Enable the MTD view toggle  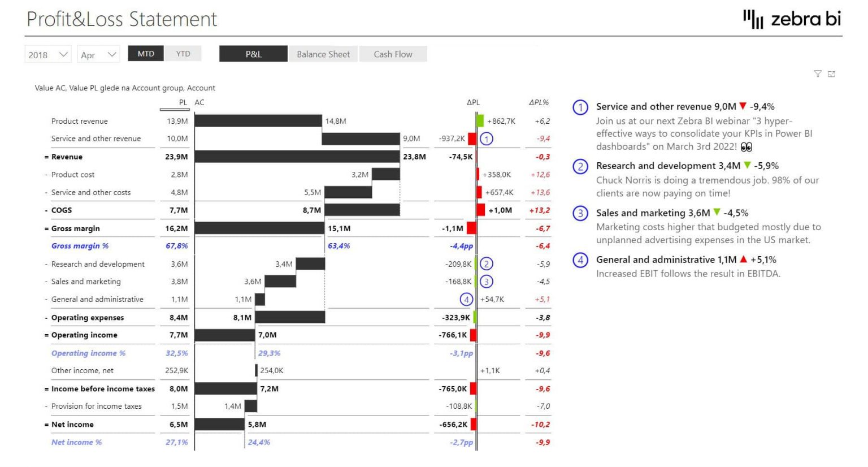click(146, 53)
